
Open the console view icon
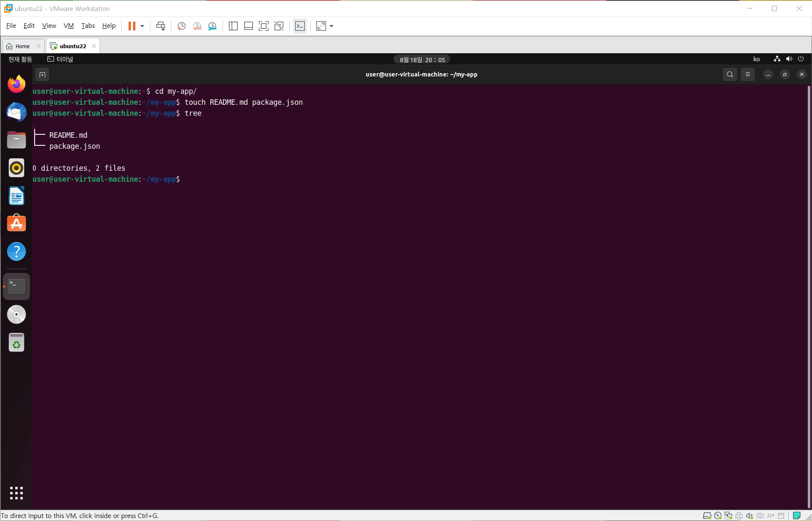pos(300,26)
